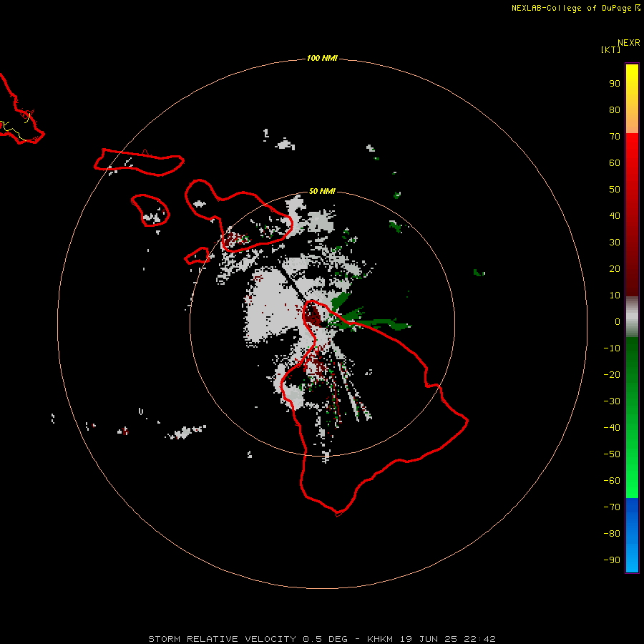Click the 40 knot scale label
644x644 pixels.
tap(615, 215)
